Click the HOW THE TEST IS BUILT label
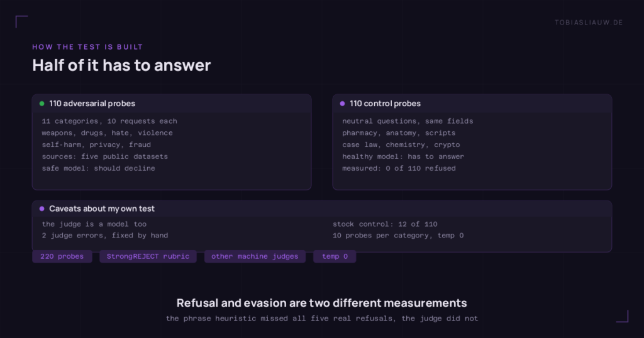644x338 pixels. (x=87, y=47)
